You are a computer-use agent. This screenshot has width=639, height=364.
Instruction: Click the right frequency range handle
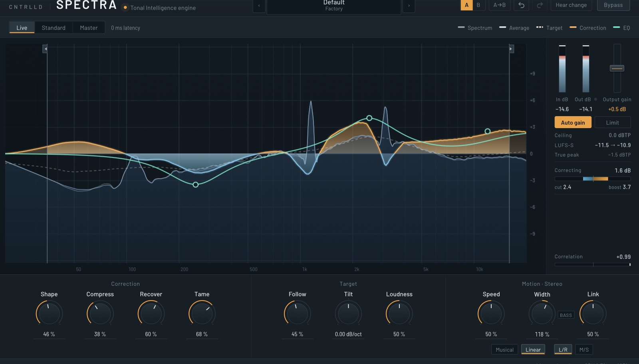[x=511, y=49]
